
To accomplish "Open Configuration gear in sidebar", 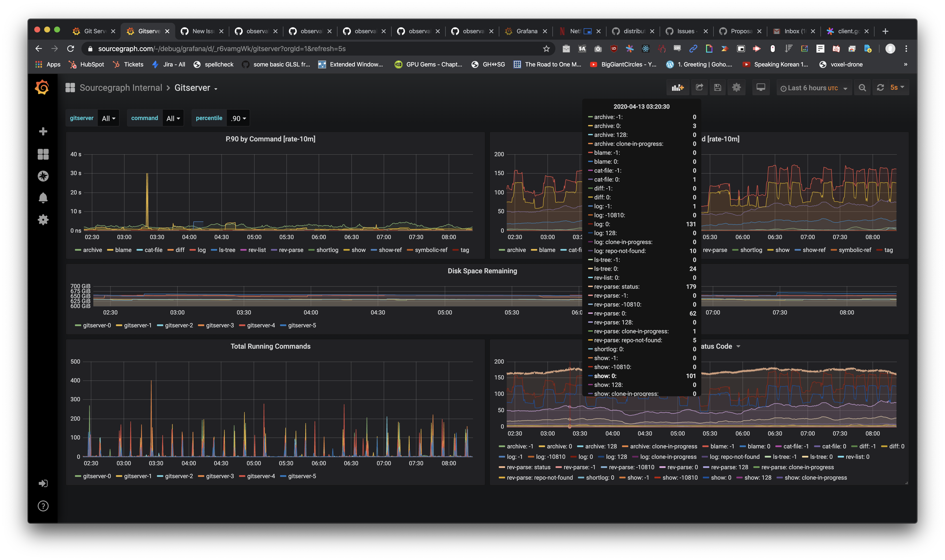I will click(x=43, y=220).
